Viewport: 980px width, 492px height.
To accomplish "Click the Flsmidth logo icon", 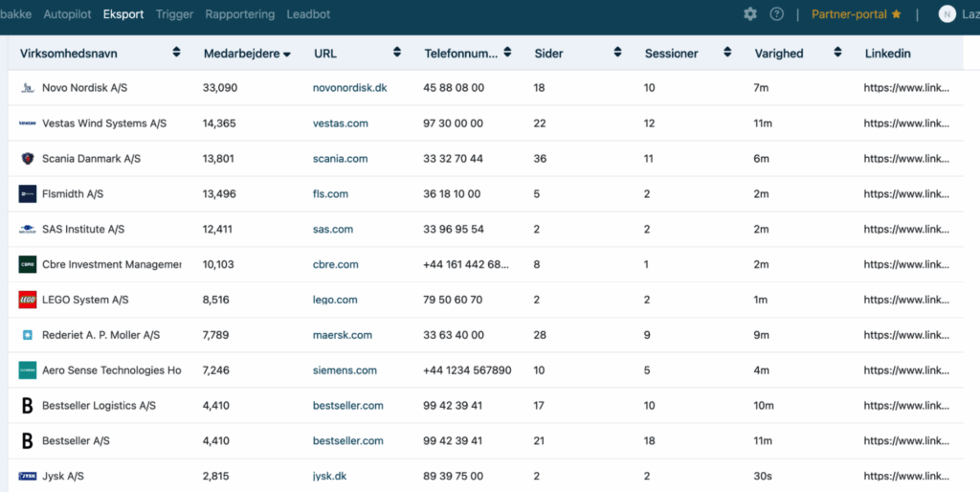I will click(x=28, y=194).
